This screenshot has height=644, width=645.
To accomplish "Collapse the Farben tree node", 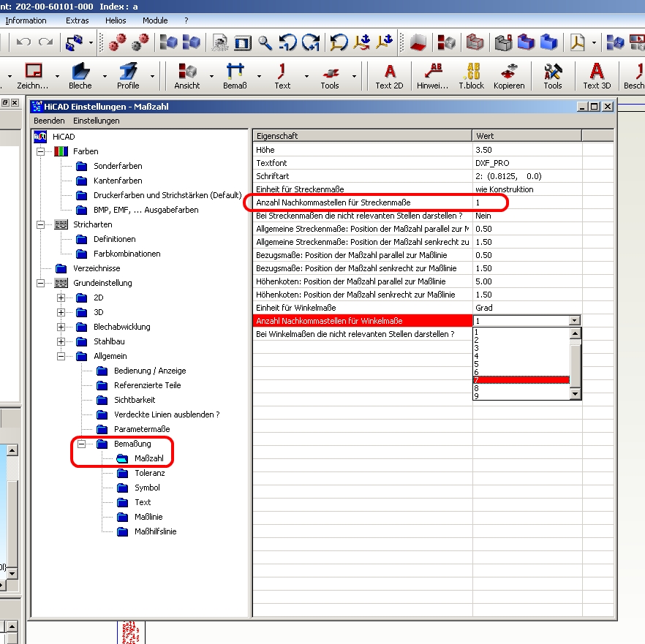I will click(x=41, y=151).
